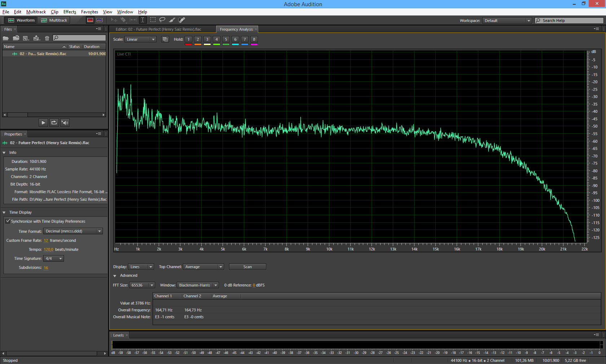Close the Frequency Analysis tab

(x=256, y=29)
